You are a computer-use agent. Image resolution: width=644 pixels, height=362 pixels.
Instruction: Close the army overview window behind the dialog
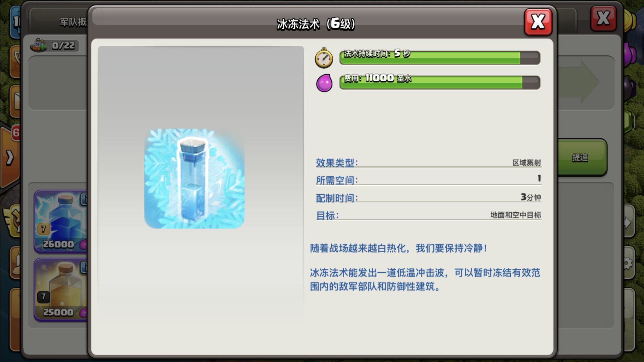point(603,18)
